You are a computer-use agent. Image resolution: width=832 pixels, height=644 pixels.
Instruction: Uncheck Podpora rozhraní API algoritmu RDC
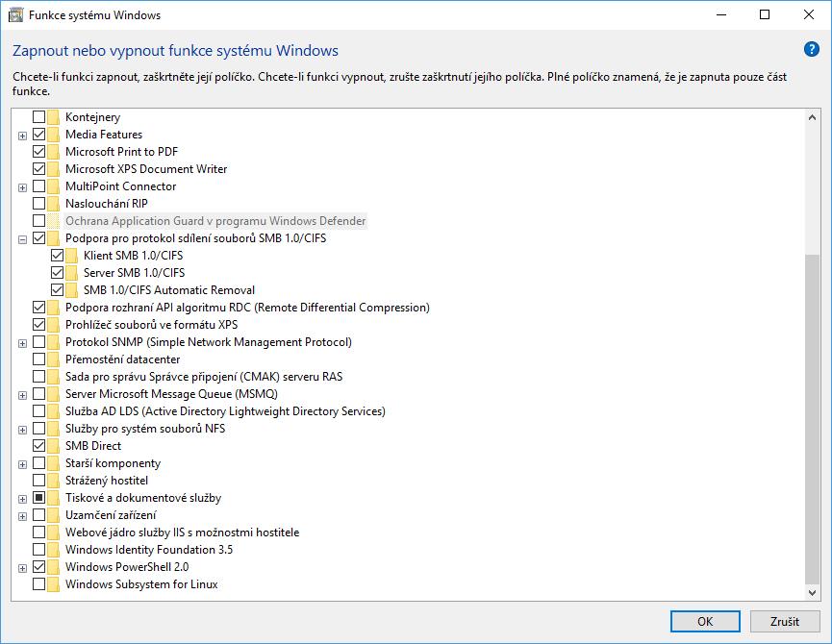(x=38, y=308)
